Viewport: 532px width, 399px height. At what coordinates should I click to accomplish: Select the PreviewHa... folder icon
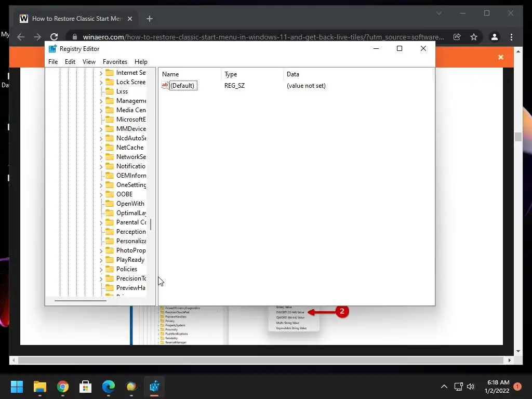coord(110,288)
